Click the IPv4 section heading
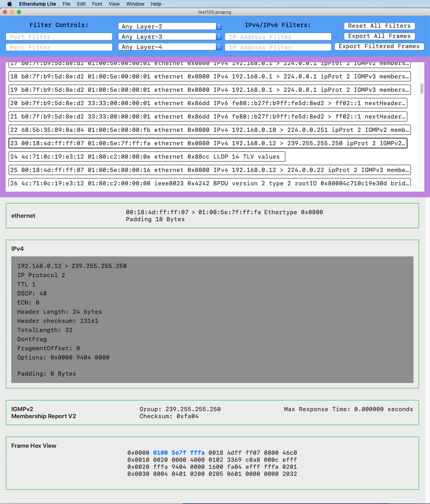Viewport: 430px width, 504px height. [x=18, y=249]
